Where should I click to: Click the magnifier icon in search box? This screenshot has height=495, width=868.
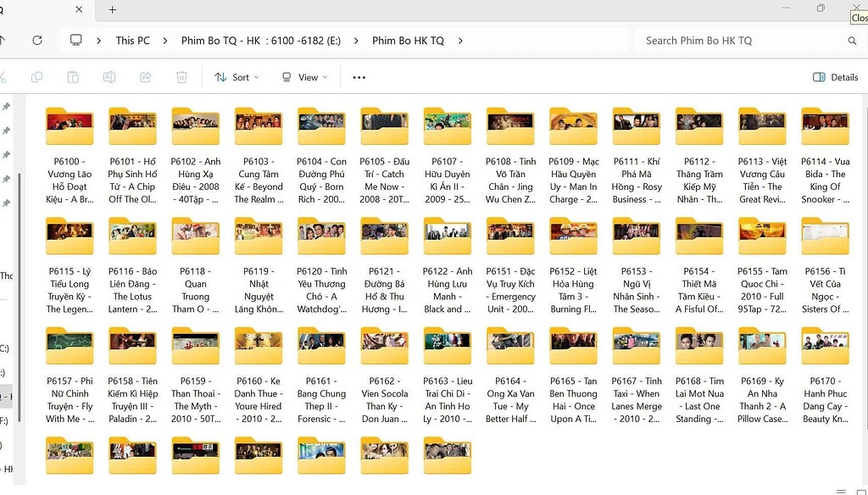point(852,41)
